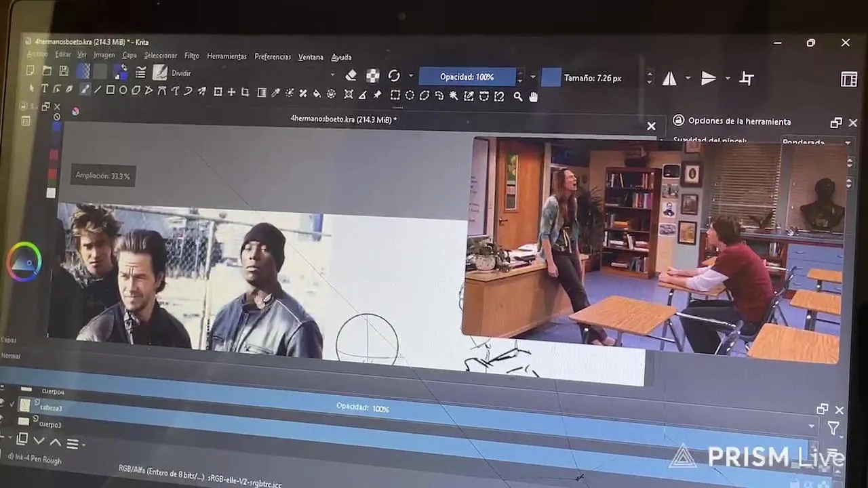Select the Line tool
This screenshot has width=868, height=488.
click(98, 89)
